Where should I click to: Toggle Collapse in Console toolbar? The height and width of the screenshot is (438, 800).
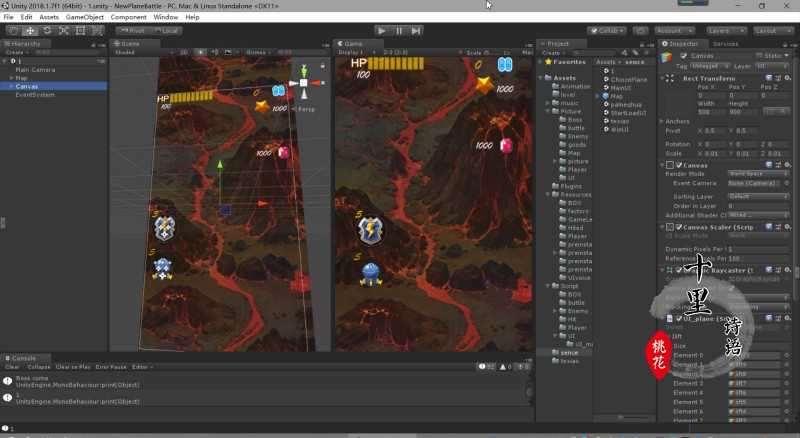[39, 367]
